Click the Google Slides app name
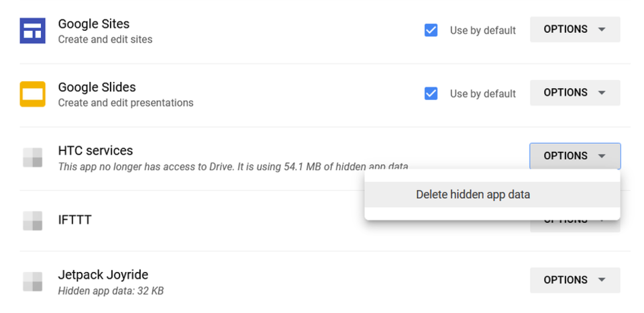The width and height of the screenshot is (644, 313). [97, 87]
